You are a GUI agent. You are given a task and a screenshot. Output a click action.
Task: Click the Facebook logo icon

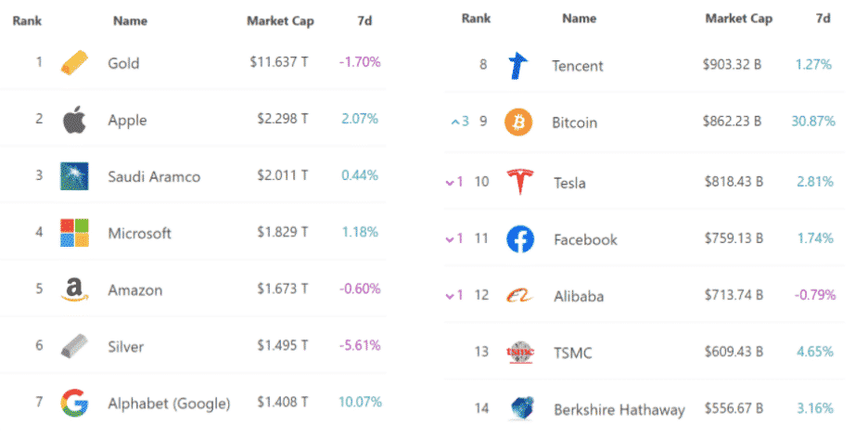click(x=520, y=239)
